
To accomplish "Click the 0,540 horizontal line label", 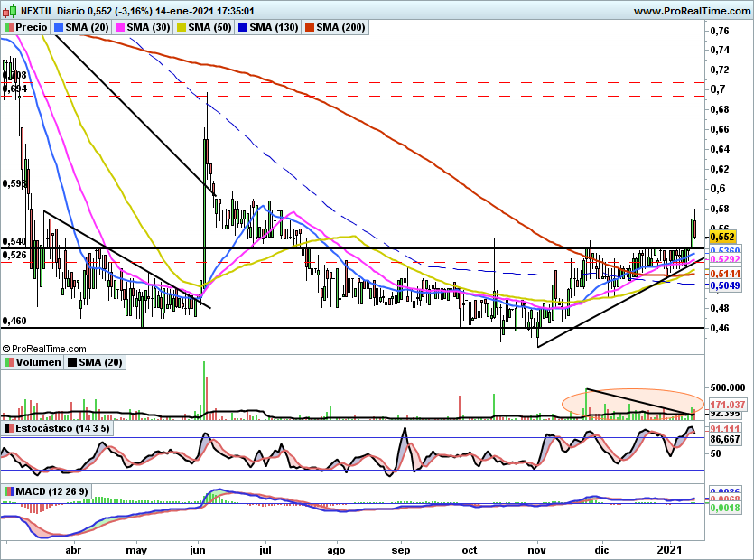I will point(14,241).
